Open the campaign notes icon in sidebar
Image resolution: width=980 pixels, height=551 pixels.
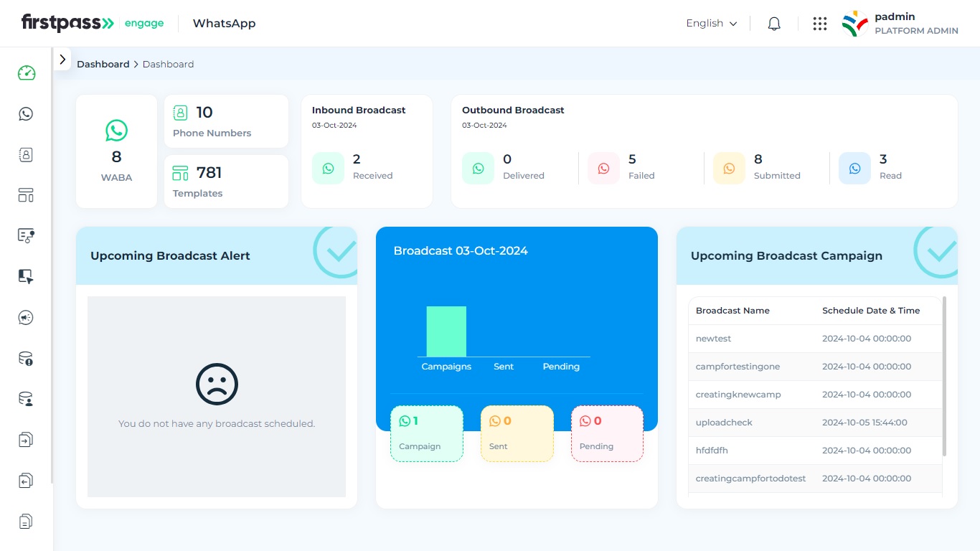[x=26, y=235]
